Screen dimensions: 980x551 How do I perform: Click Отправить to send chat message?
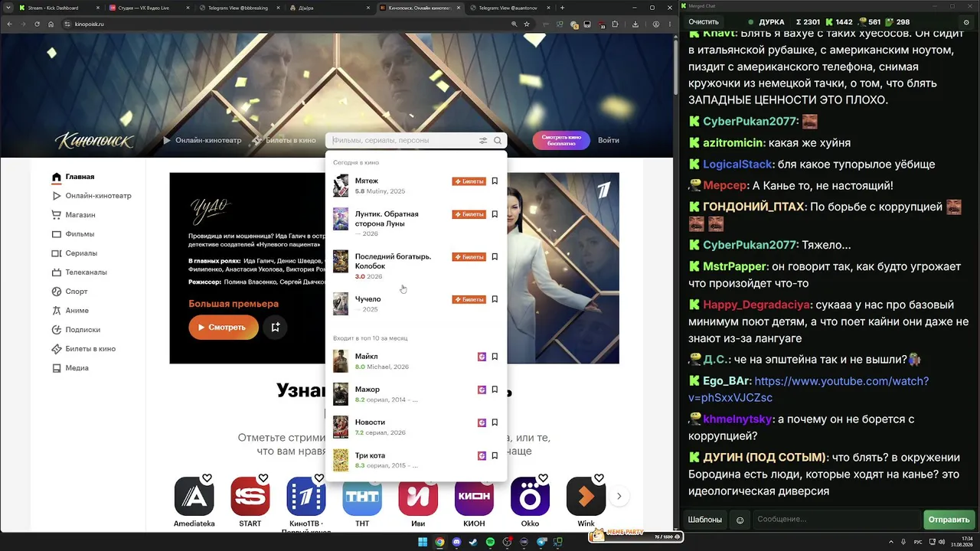[x=949, y=520]
